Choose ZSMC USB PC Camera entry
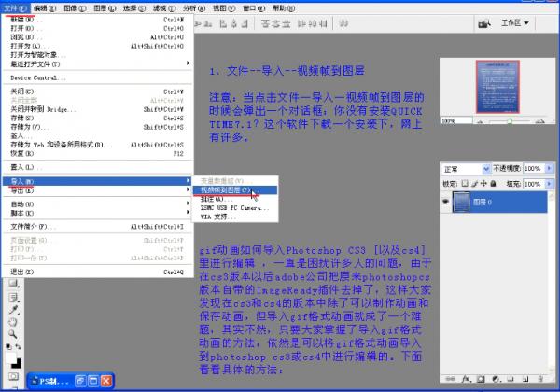 [x=235, y=207]
